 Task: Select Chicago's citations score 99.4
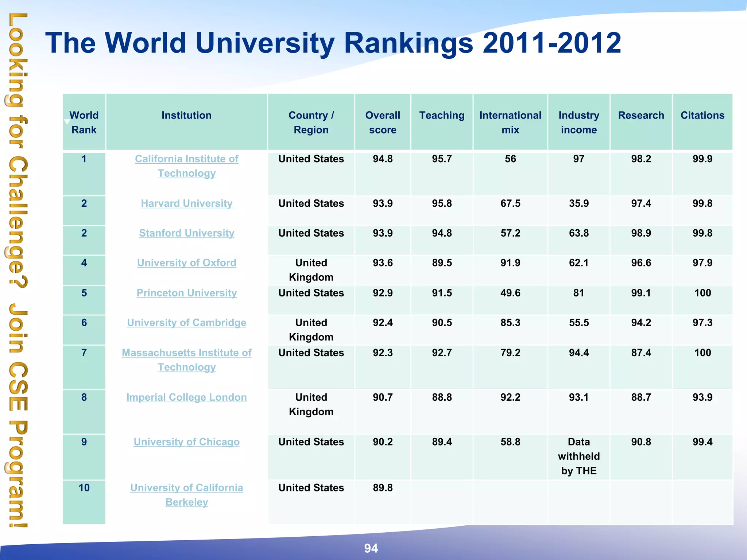[x=703, y=442]
